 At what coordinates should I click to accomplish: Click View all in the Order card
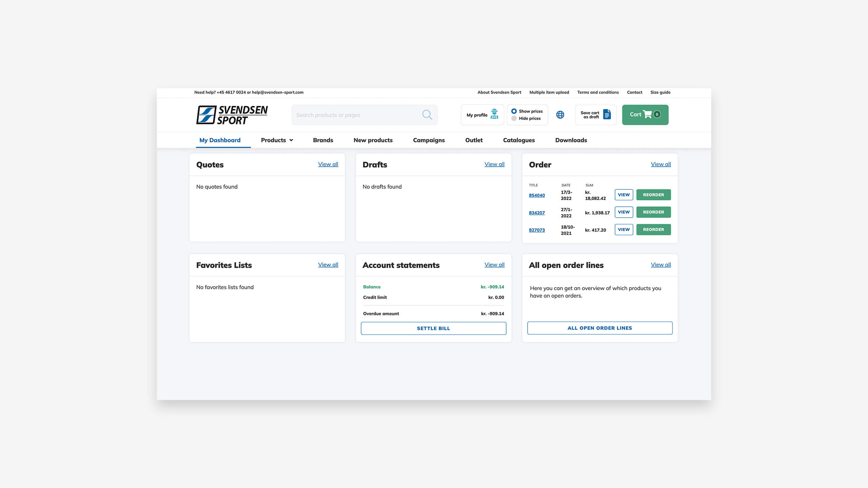coord(661,164)
